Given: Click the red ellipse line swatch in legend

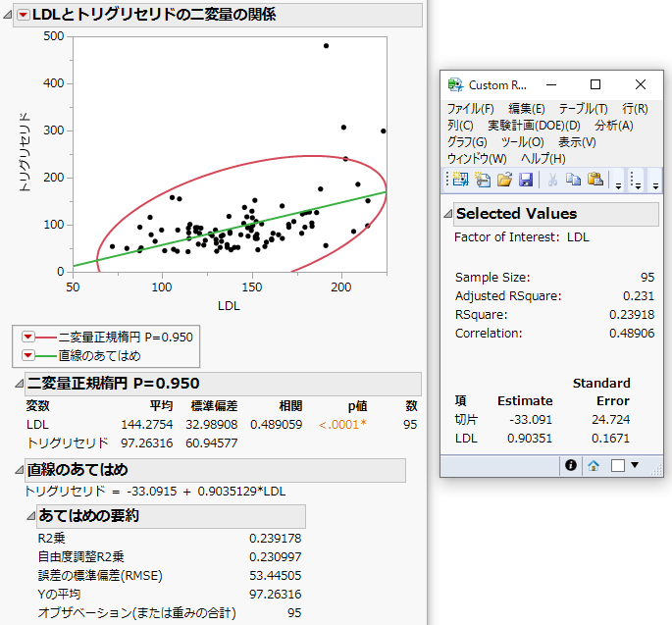Looking at the screenshot, I should 46,338.
